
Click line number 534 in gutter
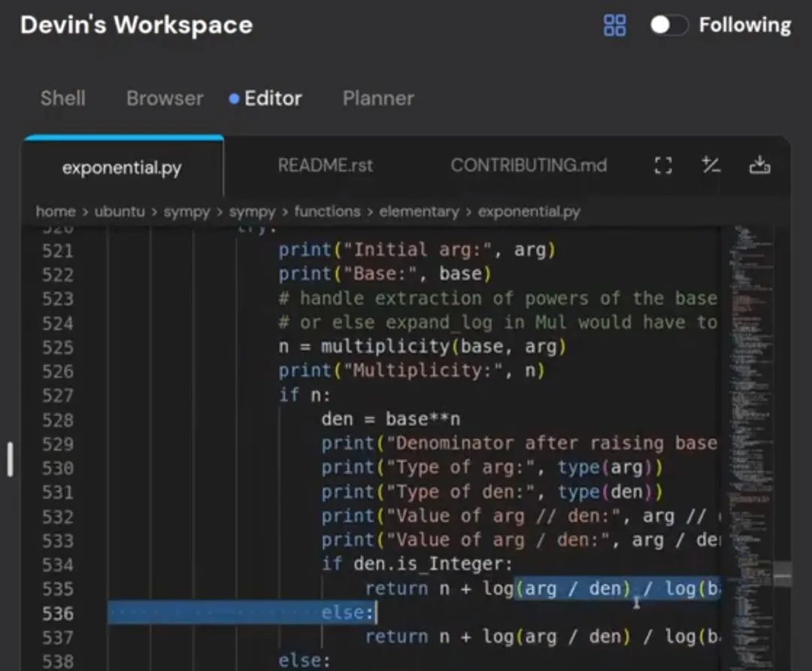click(57, 564)
